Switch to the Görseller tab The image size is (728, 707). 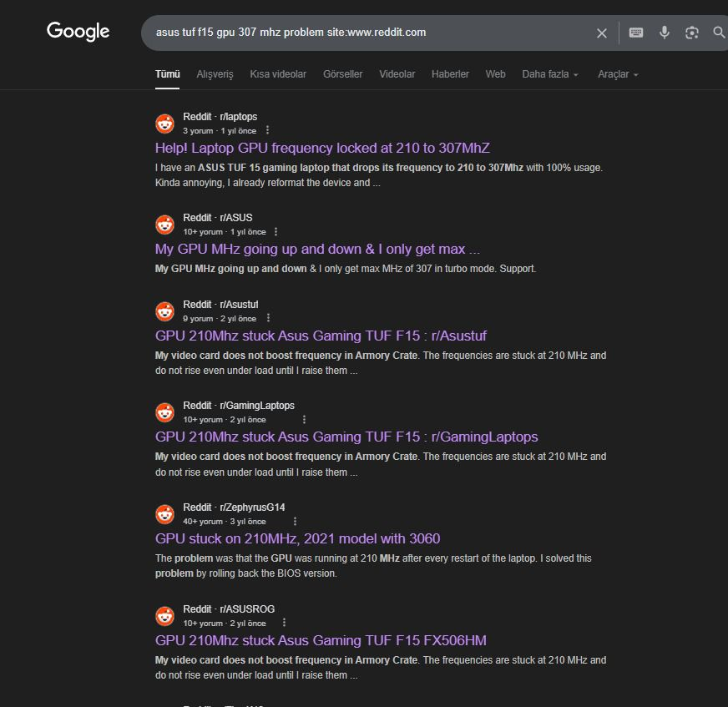coord(342,74)
